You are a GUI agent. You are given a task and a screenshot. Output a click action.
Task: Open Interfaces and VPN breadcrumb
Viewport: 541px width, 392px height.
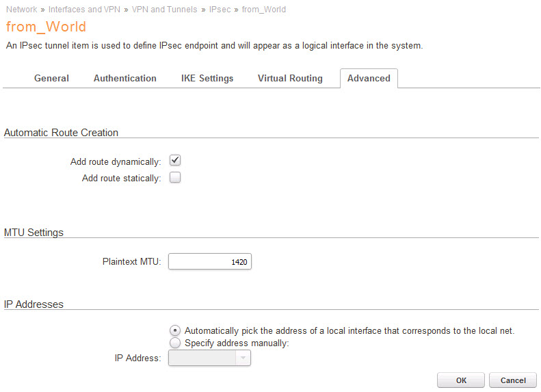84,10
